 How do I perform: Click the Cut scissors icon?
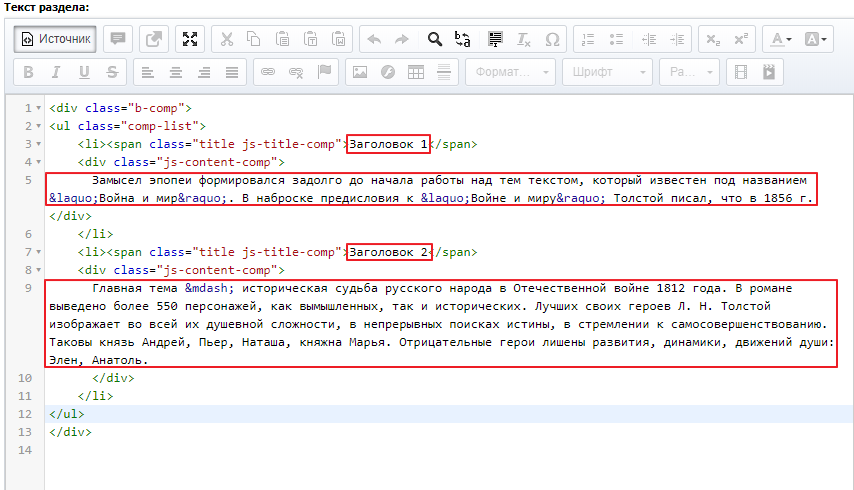(226, 39)
